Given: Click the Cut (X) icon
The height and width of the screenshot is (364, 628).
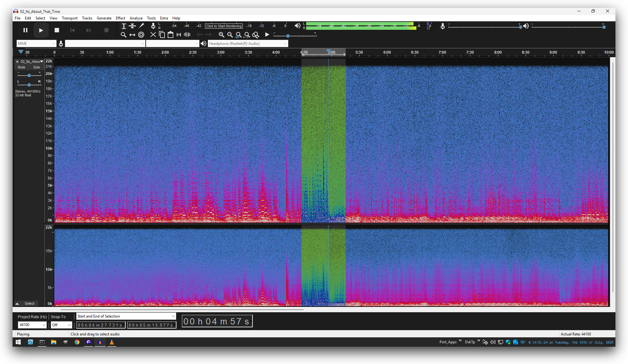Looking at the screenshot, I should [153, 35].
